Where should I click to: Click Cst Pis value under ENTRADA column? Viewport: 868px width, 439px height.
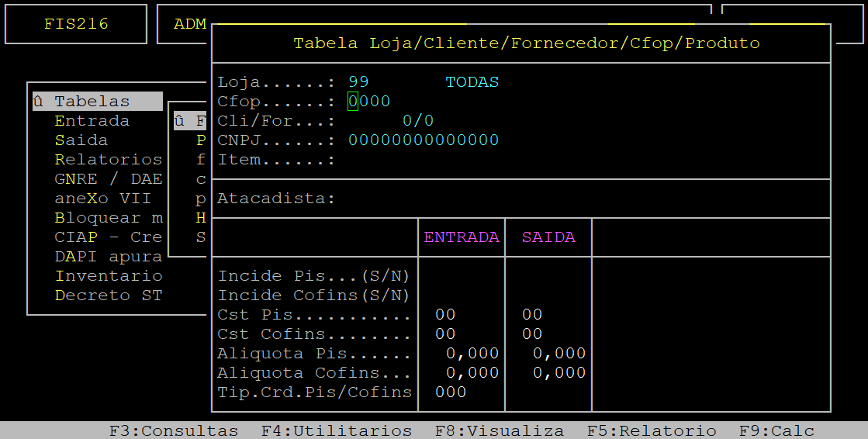pyautogui.click(x=445, y=315)
